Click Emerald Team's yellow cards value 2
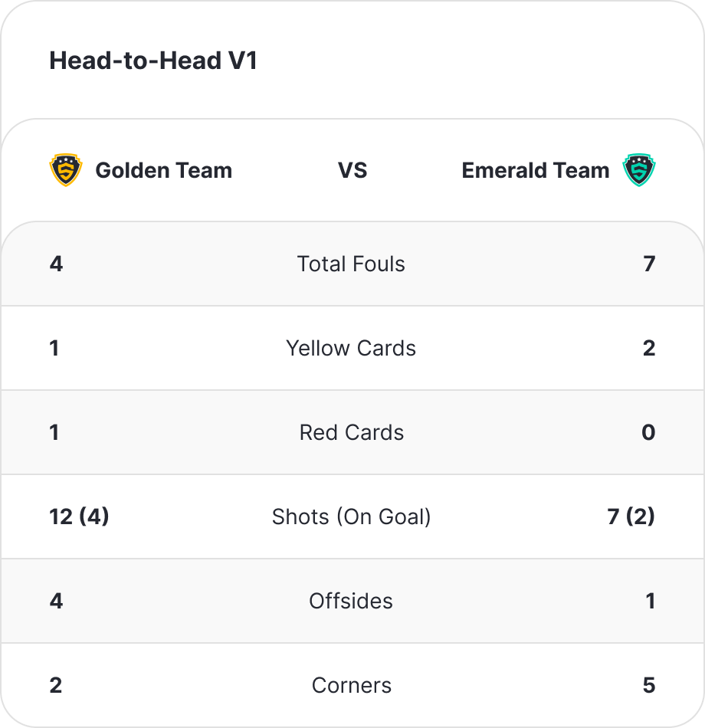The width and height of the screenshot is (705, 728). [x=649, y=348]
